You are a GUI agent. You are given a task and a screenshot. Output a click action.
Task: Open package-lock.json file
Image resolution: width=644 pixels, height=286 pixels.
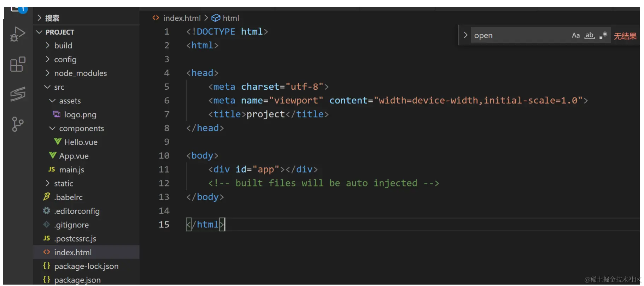[86, 266]
